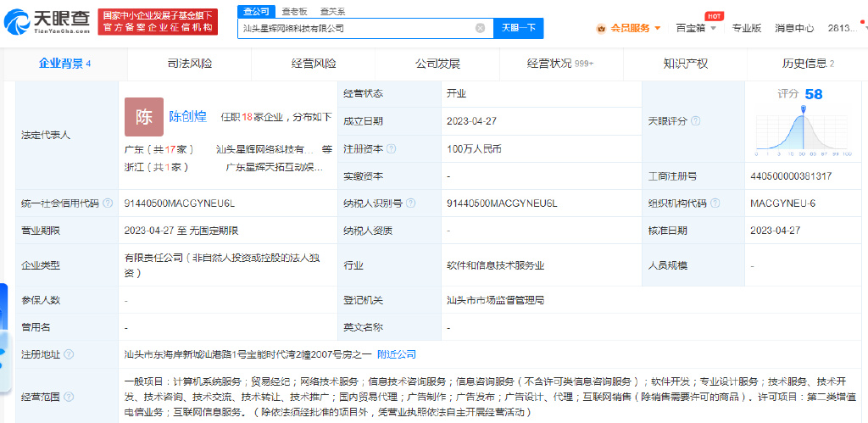868x423 pixels.
Task: Click the score marker on the 评分 chart
Action: coord(802,109)
